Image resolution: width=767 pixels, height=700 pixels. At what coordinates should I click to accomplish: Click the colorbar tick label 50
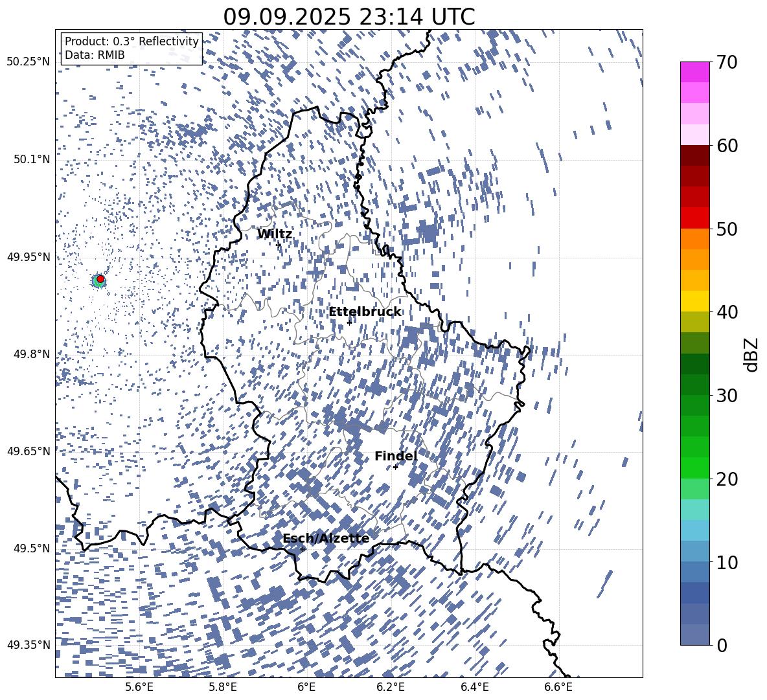pyautogui.click(x=727, y=229)
